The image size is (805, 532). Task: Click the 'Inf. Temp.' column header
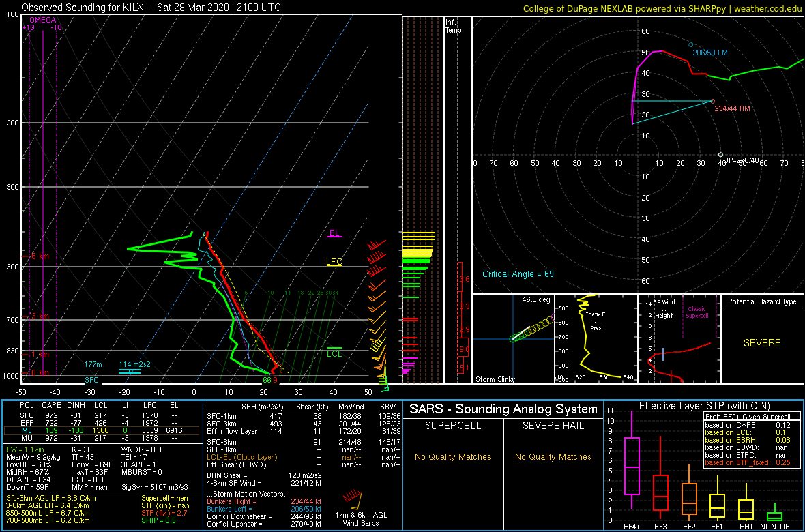pyautogui.click(x=454, y=26)
